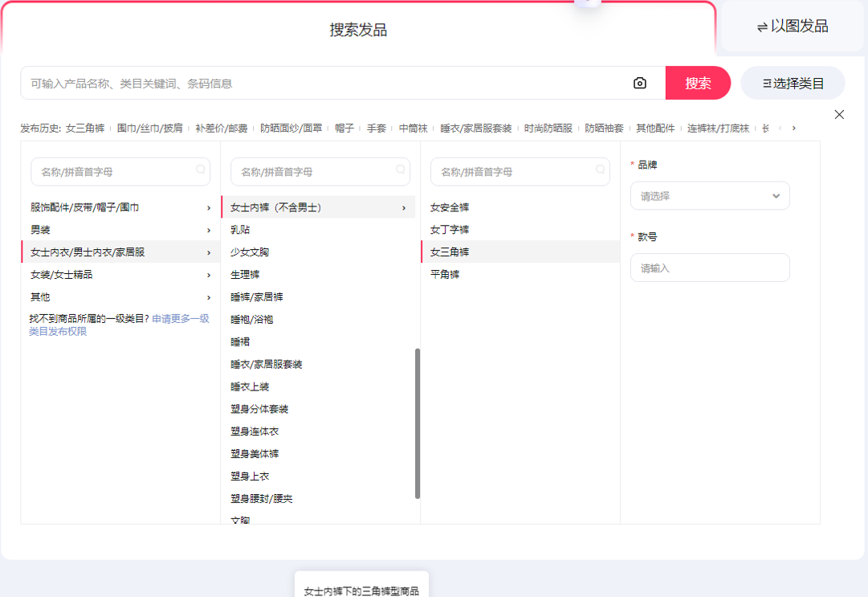
Task: Select the 睡衣上装 subcategory
Action: tap(318, 386)
